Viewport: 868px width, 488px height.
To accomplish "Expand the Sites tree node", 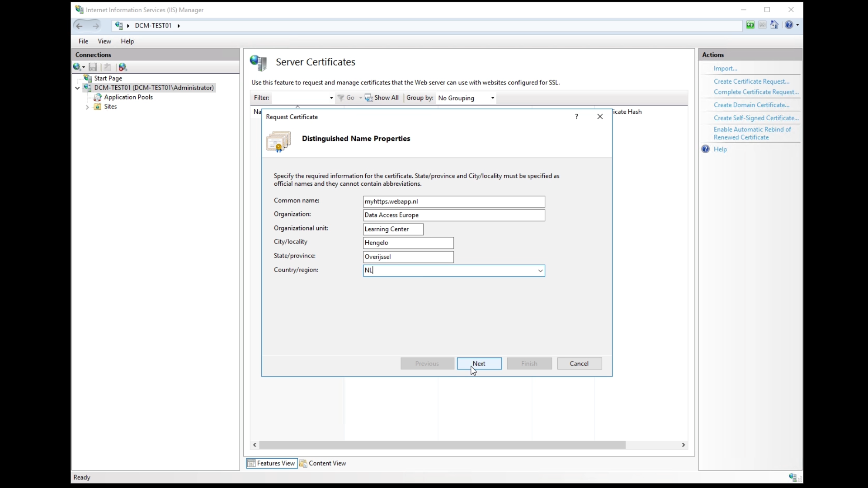I will point(87,107).
